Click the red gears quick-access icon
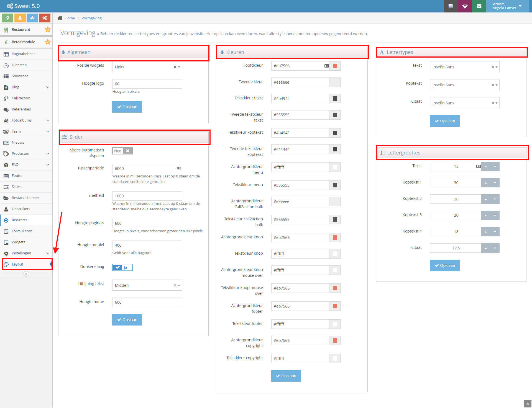The height and width of the screenshot is (408, 532). point(45,18)
